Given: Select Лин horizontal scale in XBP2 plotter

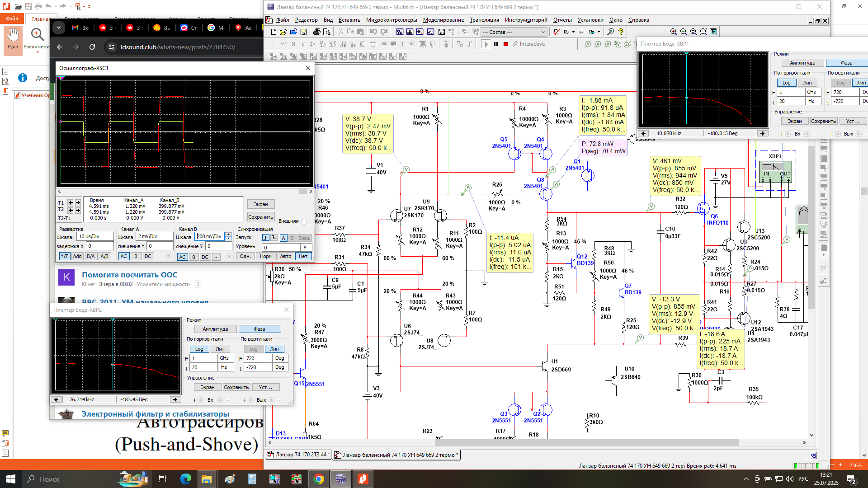Looking at the screenshot, I should [220, 349].
